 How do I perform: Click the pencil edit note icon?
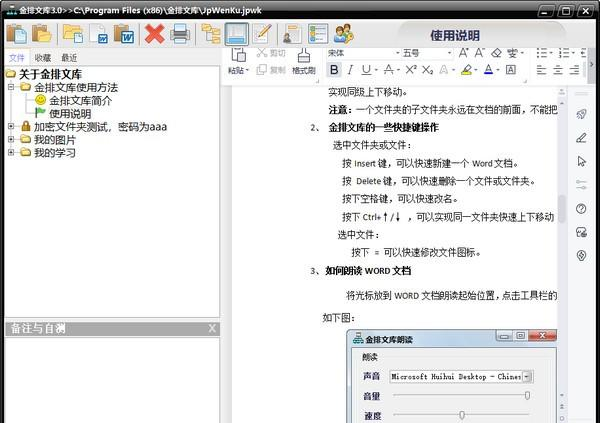262,34
